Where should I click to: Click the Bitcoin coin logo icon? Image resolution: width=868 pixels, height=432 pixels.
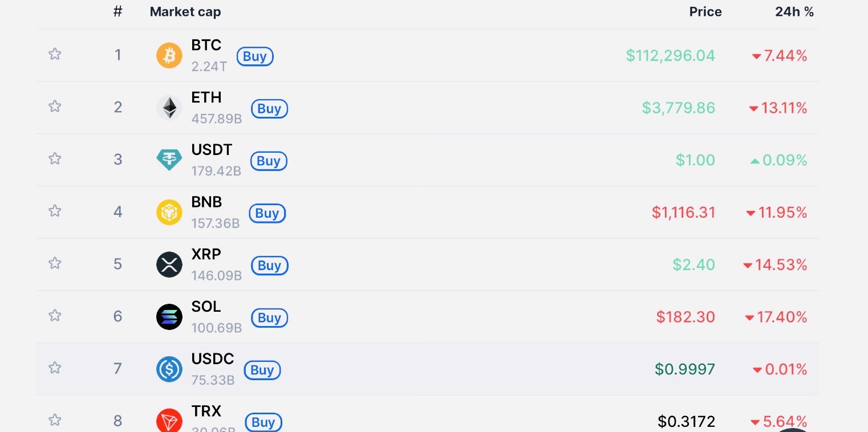pos(169,55)
